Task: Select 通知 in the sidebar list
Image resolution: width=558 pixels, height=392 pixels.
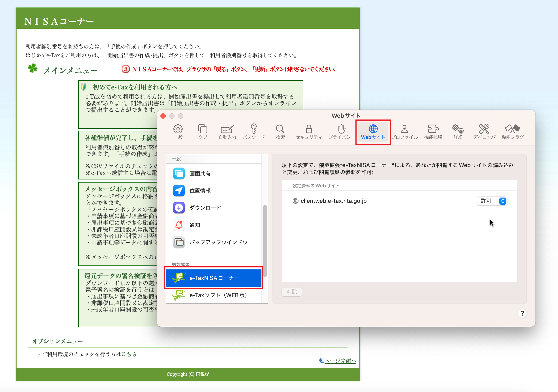Action: click(214, 225)
